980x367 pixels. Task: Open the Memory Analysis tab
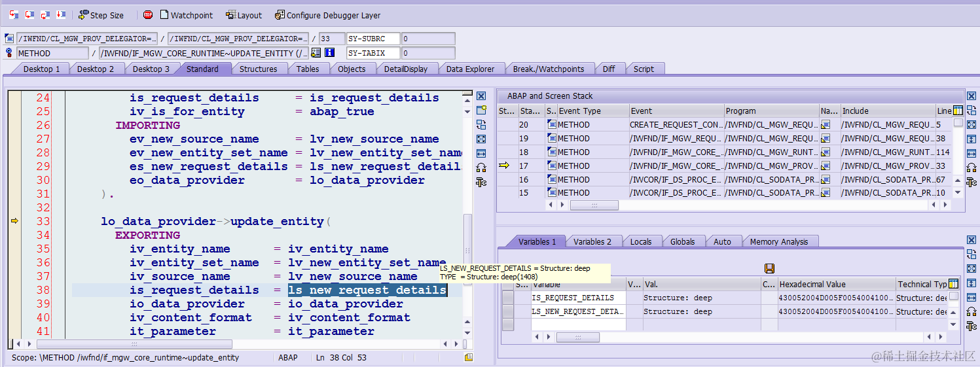point(778,241)
